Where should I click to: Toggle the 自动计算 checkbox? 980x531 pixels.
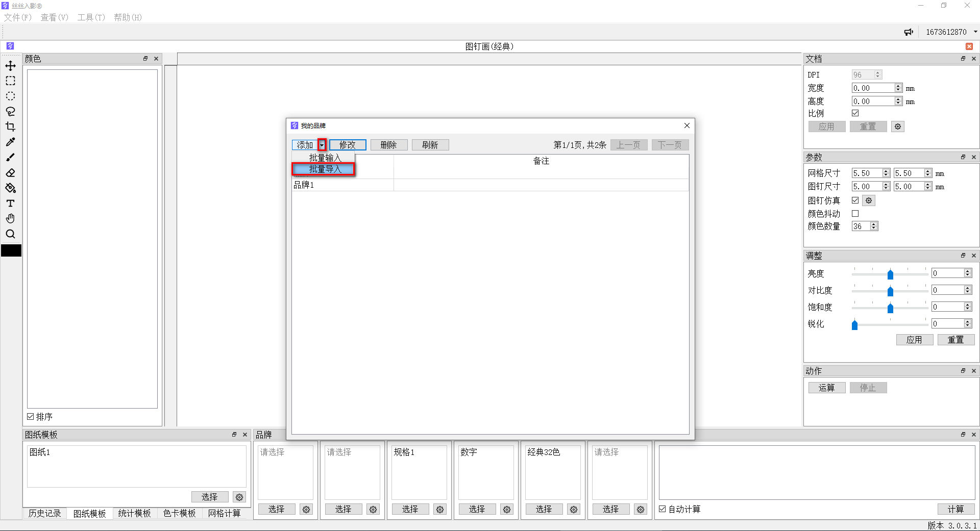click(x=663, y=509)
